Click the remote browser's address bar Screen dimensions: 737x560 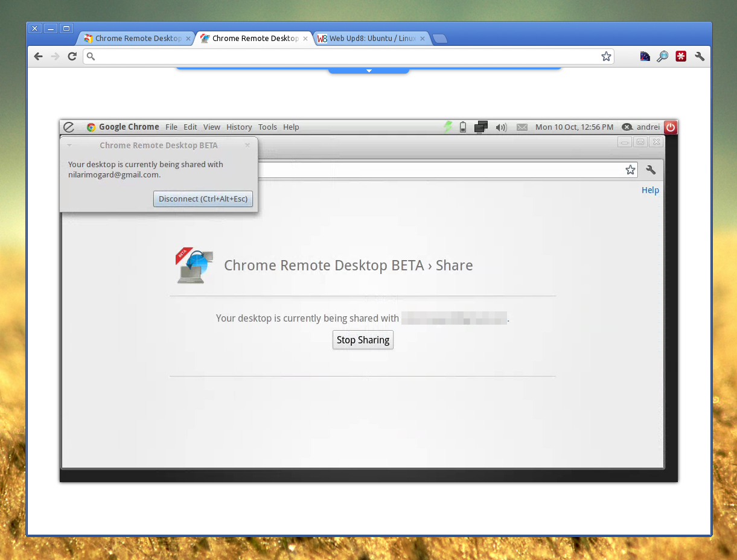[x=448, y=170]
